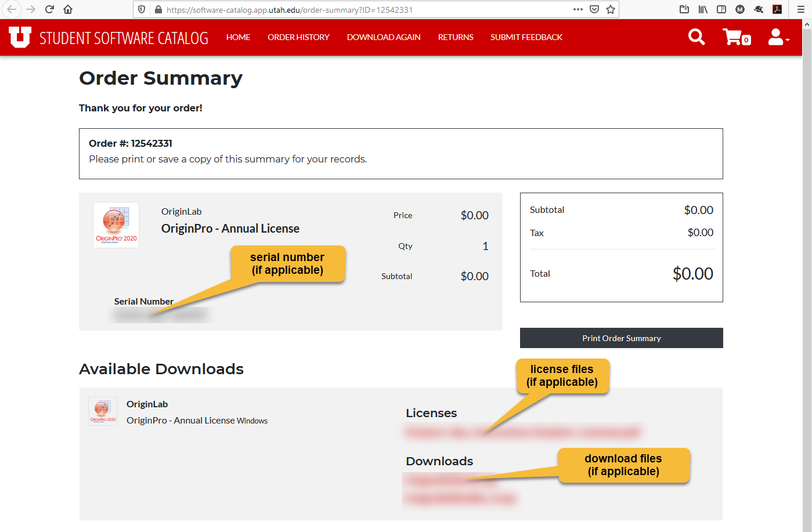Click the University of Utah U logo
The image size is (812, 532).
point(20,37)
